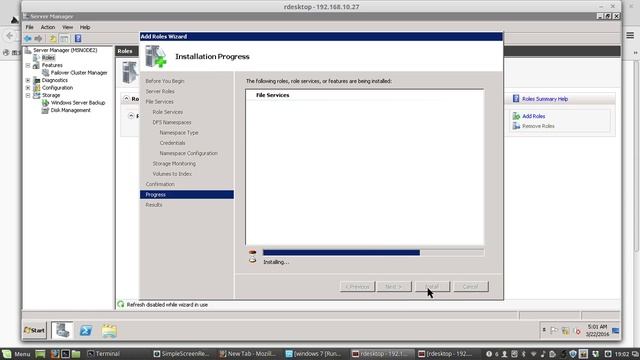Collapse the second section chevron under Roles Summary
This screenshot has height=360, width=640.
(x=131, y=116)
